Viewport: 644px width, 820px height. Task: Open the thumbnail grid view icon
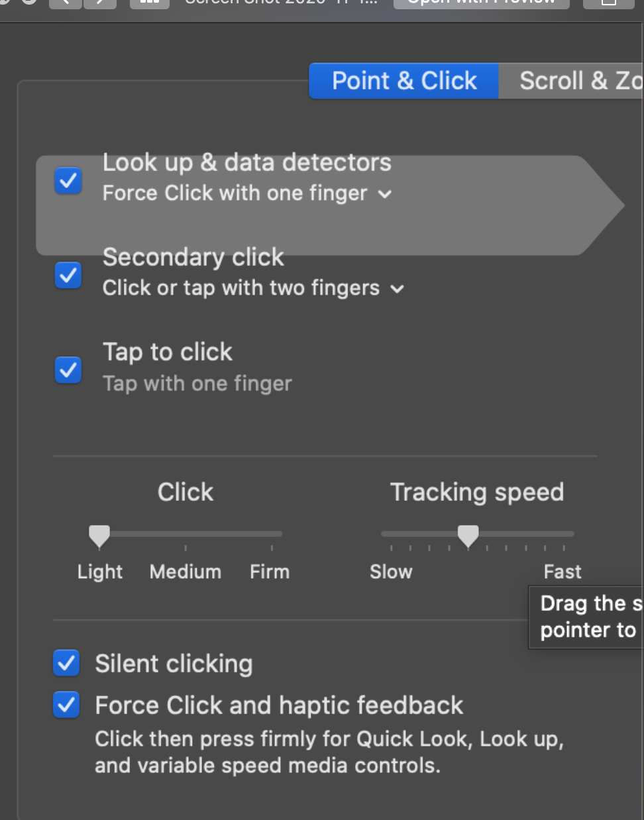[x=149, y=3]
